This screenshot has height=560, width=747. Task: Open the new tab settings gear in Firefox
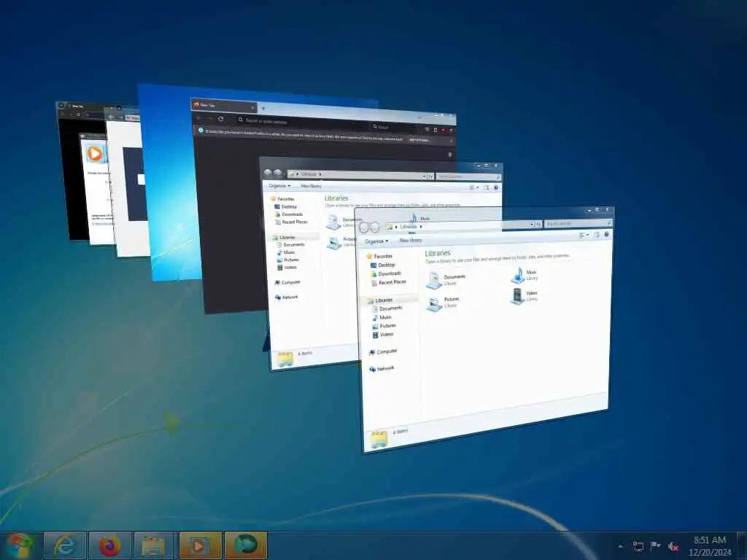click(x=450, y=155)
